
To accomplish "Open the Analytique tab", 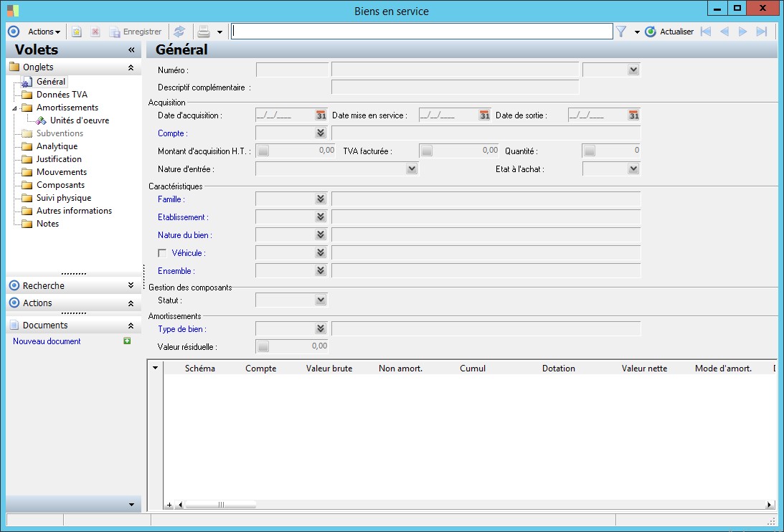I will coord(57,146).
